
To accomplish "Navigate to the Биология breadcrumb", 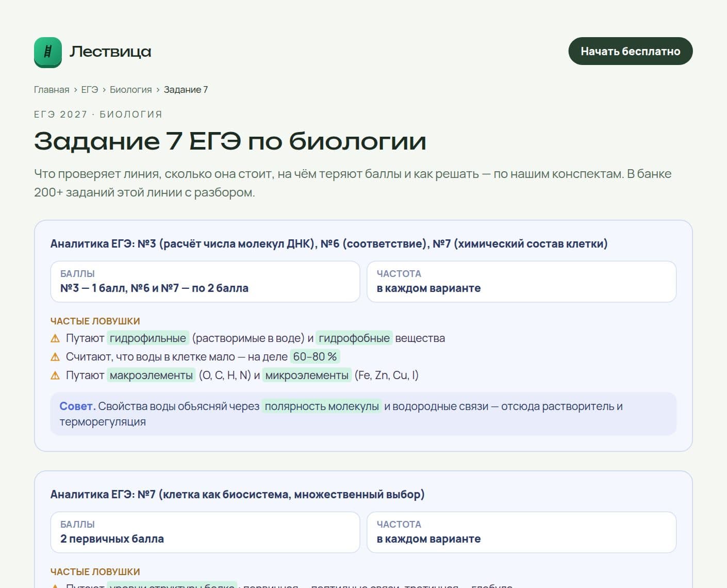I will 131,90.
